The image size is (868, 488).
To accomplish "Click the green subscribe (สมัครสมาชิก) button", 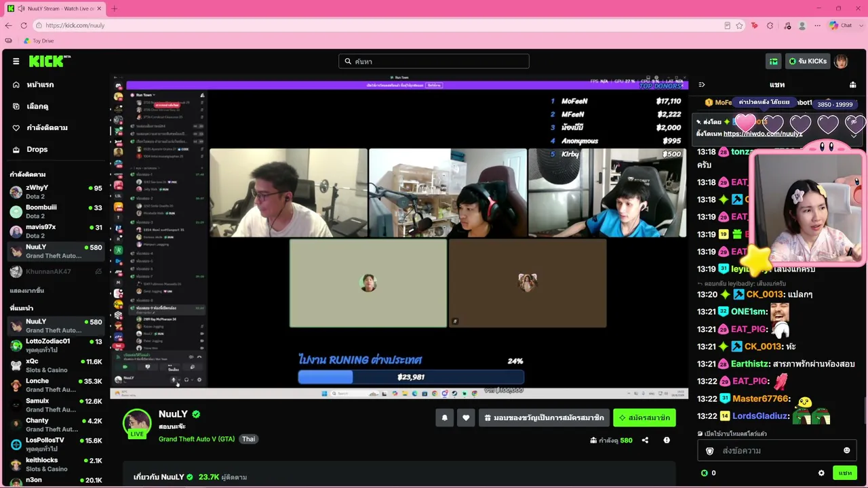I will coord(644,418).
